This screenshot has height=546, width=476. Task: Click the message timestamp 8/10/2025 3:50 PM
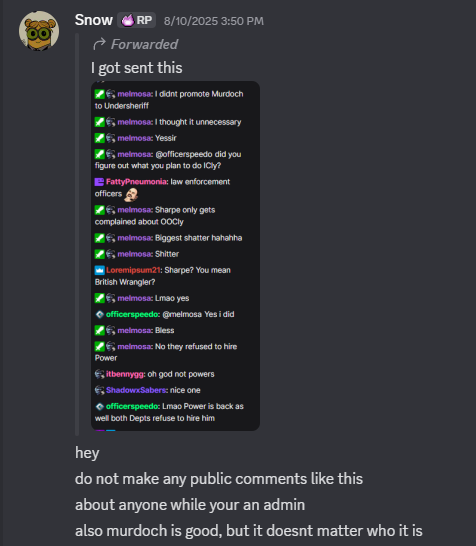[x=214, y=21]
